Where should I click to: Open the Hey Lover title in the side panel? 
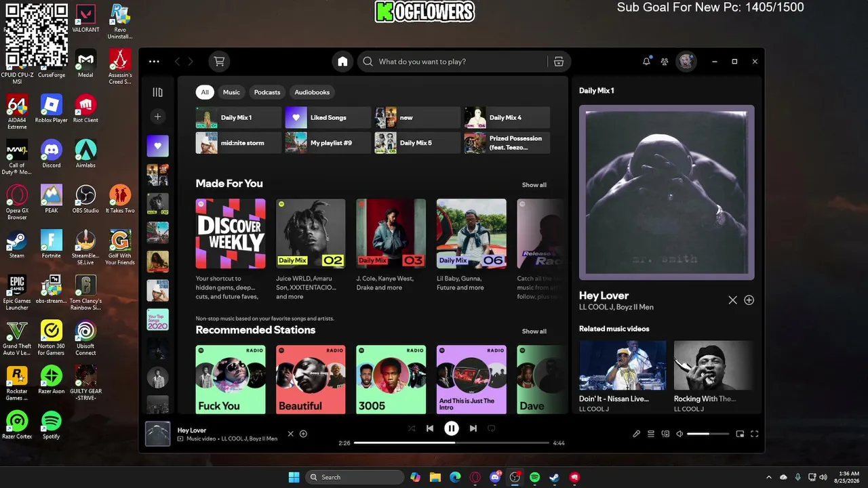pyautogui.click(x=604, y=296)
